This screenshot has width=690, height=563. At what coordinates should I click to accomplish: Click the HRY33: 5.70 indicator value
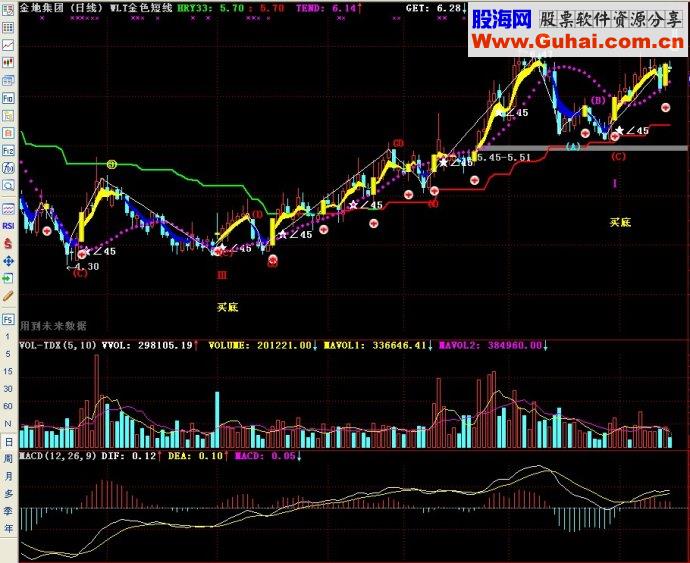(210, 8)
